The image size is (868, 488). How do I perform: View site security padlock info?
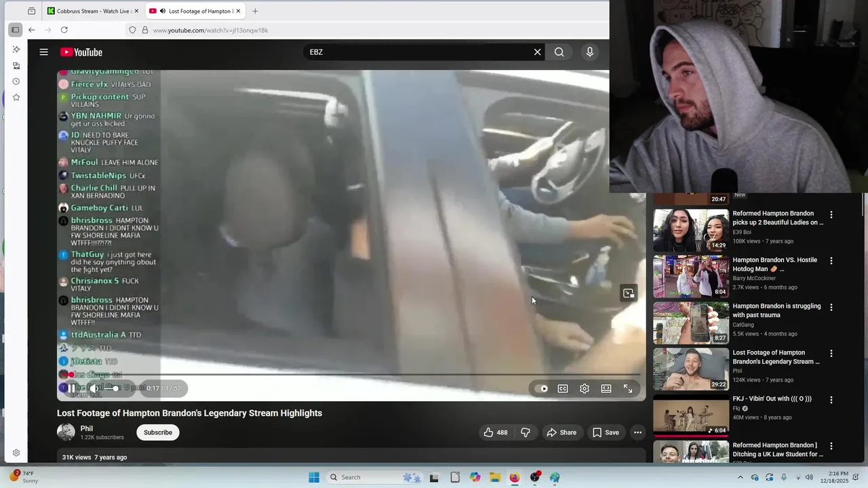click(144, 30)
